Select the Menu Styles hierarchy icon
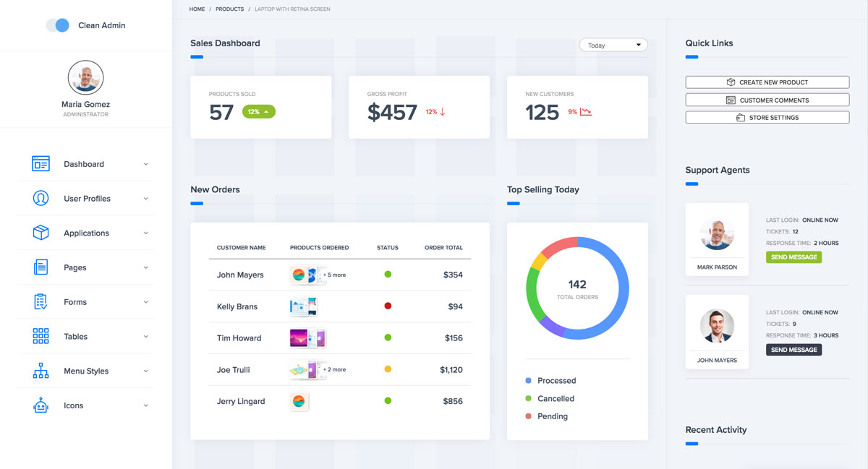The image size is (868, 469). click(x=41, y=371)
